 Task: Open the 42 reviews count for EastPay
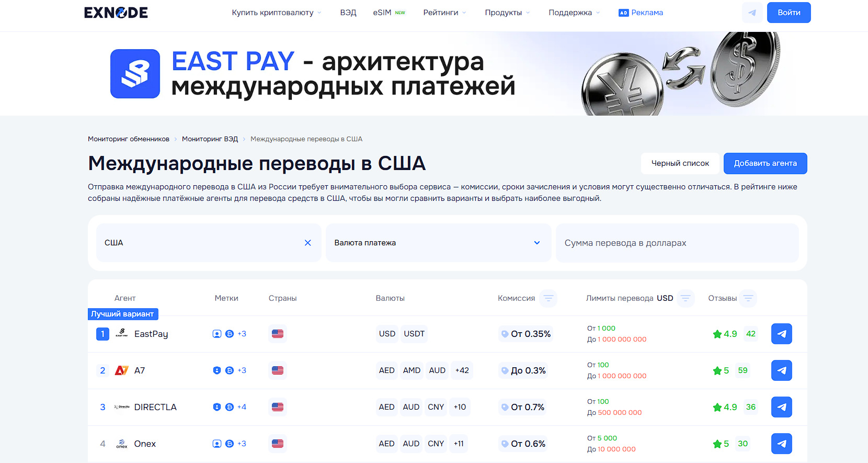751,334
